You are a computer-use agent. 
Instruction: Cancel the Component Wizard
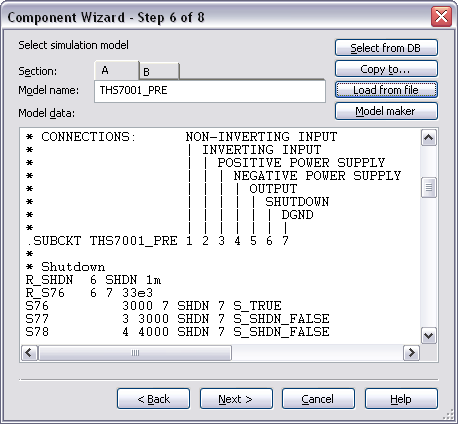[318, 399]
